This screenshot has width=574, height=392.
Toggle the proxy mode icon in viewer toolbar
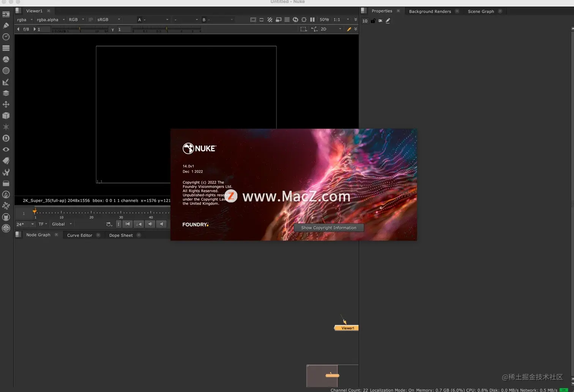point(279,20)
